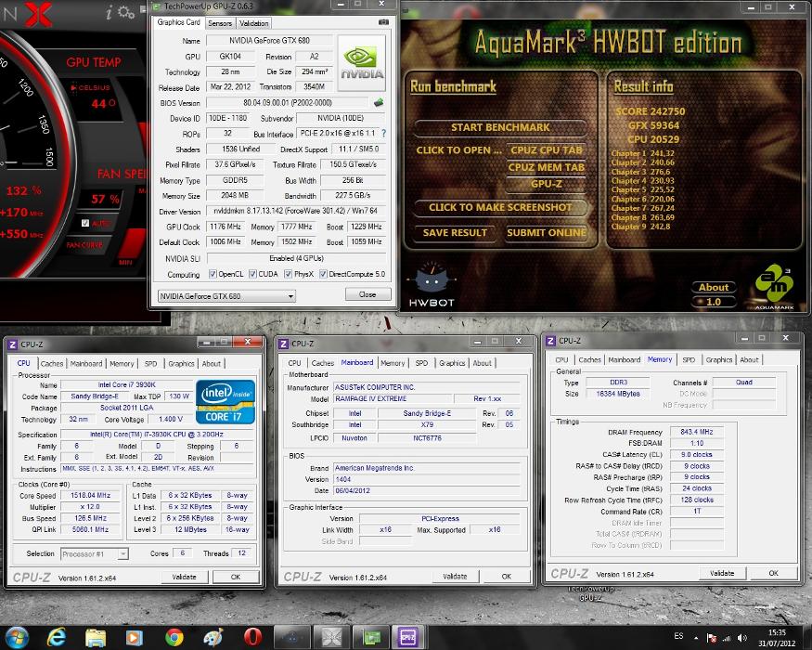This screenshot has height=650, width=812.
Task: Click the Close button in GPU-Z
Action: coord(367,294)
